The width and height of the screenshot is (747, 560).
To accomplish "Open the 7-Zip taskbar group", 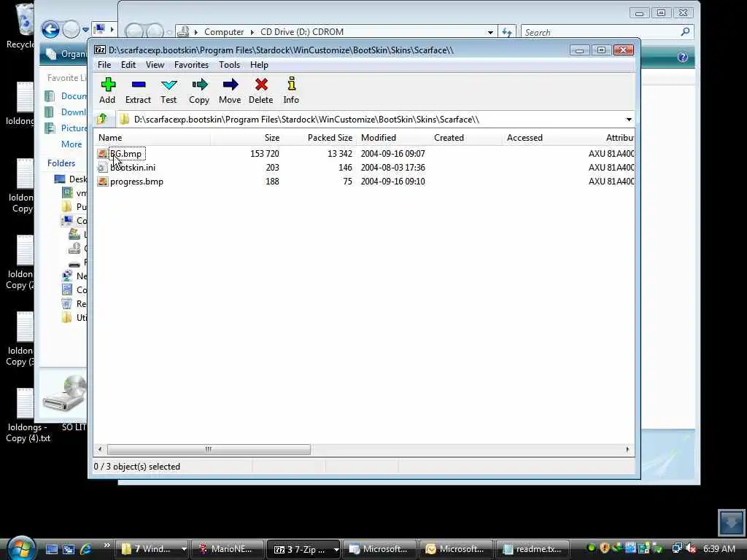I will 303,550.
